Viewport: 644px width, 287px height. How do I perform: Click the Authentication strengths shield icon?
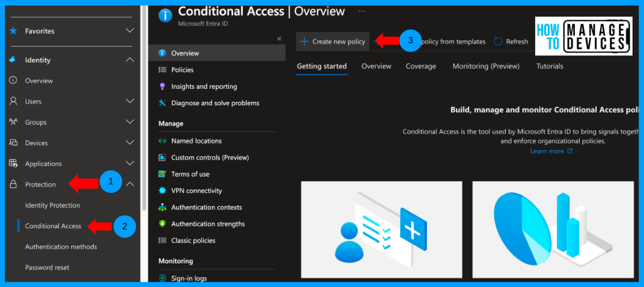[162, 224]
